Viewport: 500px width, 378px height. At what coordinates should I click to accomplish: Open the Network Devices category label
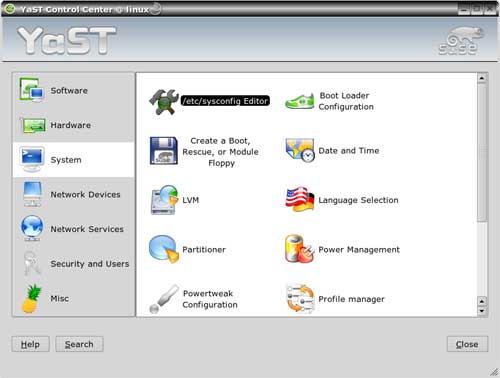[x=85, y=195]
